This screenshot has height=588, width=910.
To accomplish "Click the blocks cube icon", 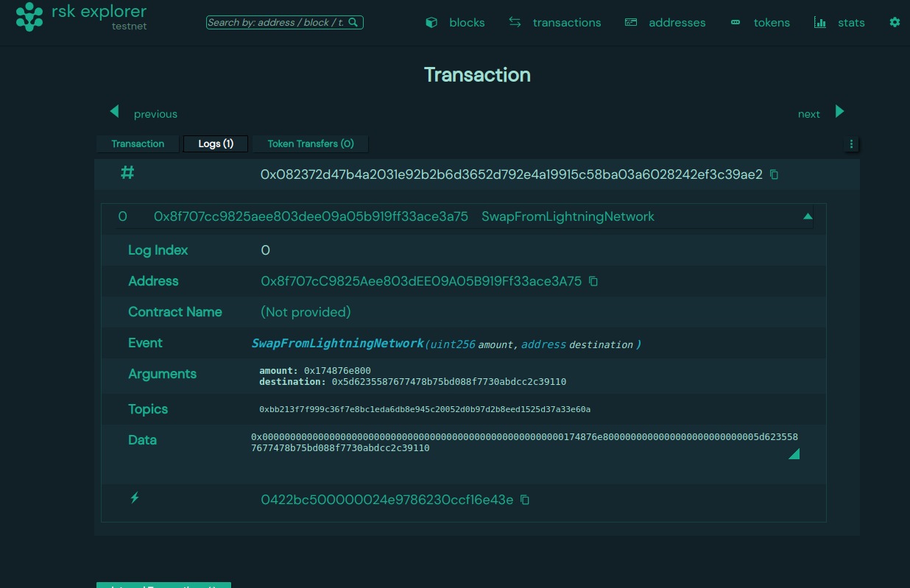I will coord(431,22).
